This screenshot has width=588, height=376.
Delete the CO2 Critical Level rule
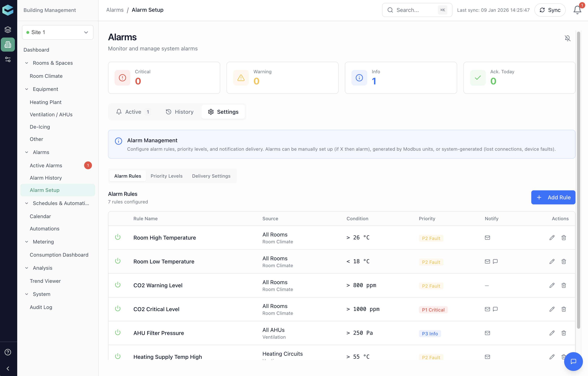coord(564,309)
